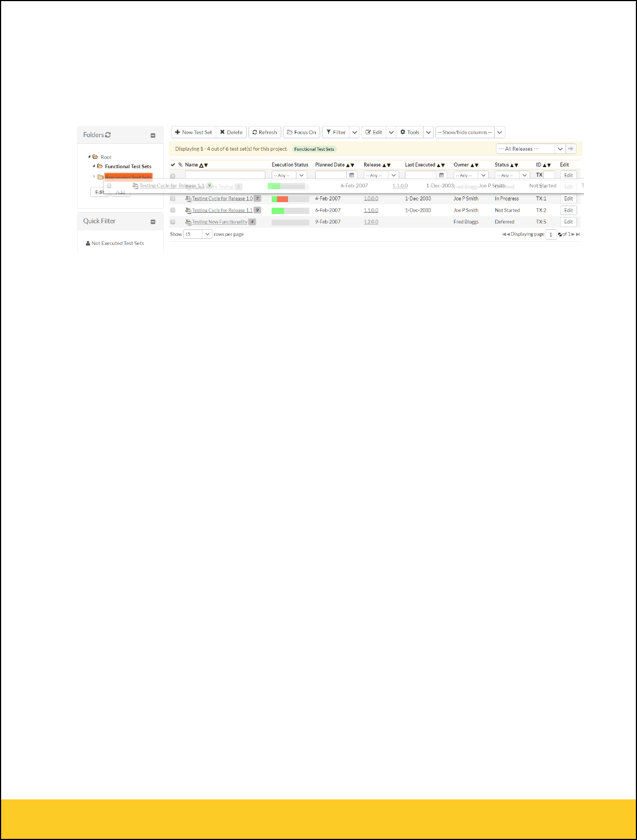
Task: Click Edit button for row TX:1
Action: 569,199
